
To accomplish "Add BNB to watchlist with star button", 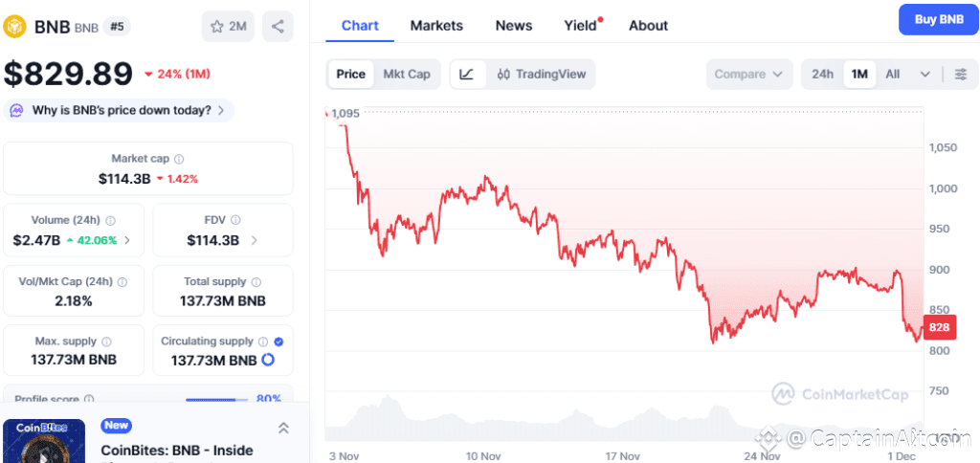I will coord(228,26).
